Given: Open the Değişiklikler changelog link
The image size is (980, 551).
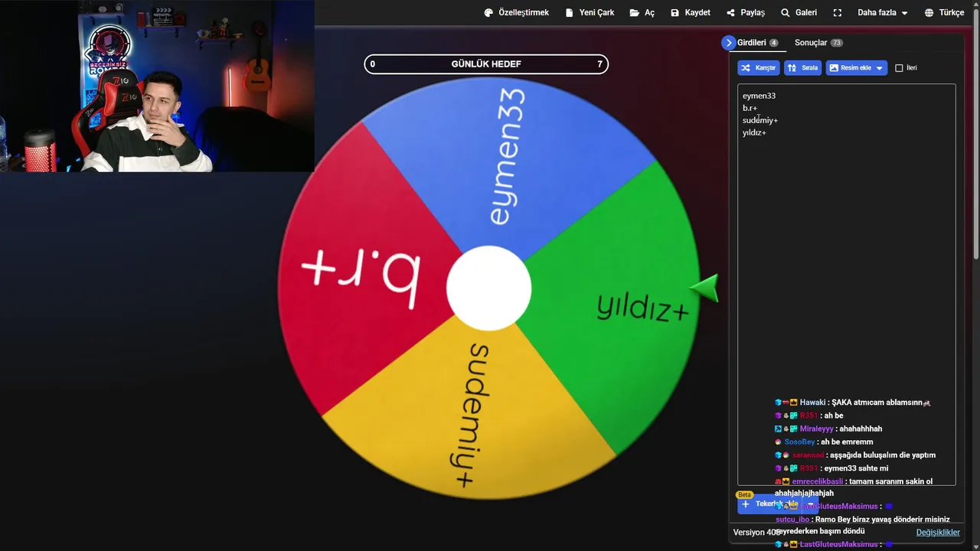Looking at the screenshot, I should (938, 532).
